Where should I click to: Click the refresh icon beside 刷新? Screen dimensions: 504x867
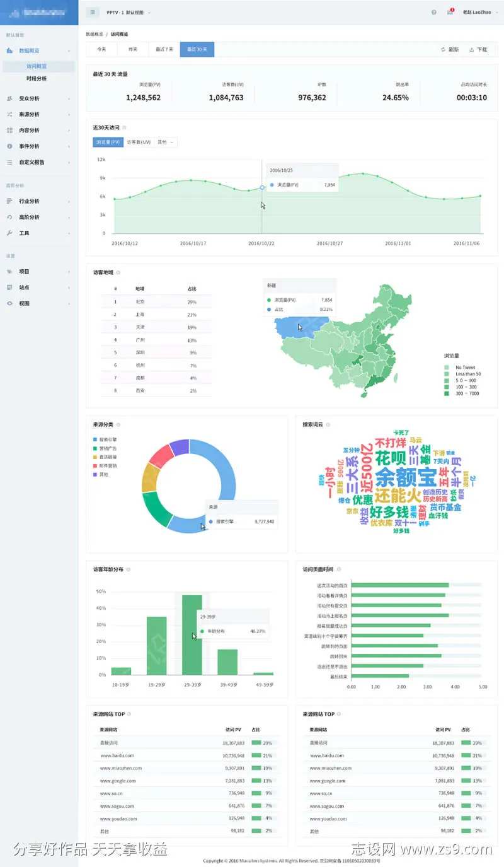point(444,49)
